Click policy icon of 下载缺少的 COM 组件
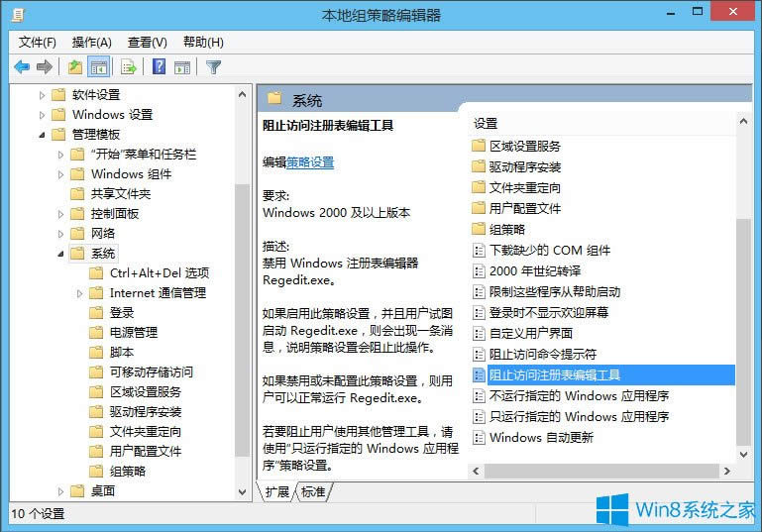This screenshot has width=762, height=532. point(479,251)
